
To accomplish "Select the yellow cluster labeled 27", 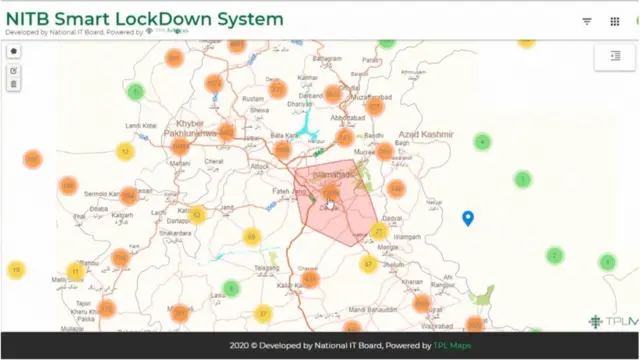I will [x=378, y=231].
